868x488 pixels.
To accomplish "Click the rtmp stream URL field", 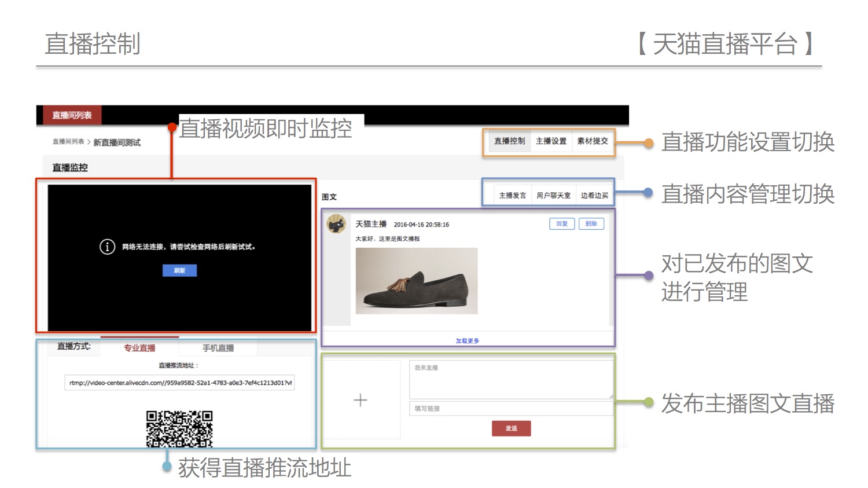I will pos(179,383).
